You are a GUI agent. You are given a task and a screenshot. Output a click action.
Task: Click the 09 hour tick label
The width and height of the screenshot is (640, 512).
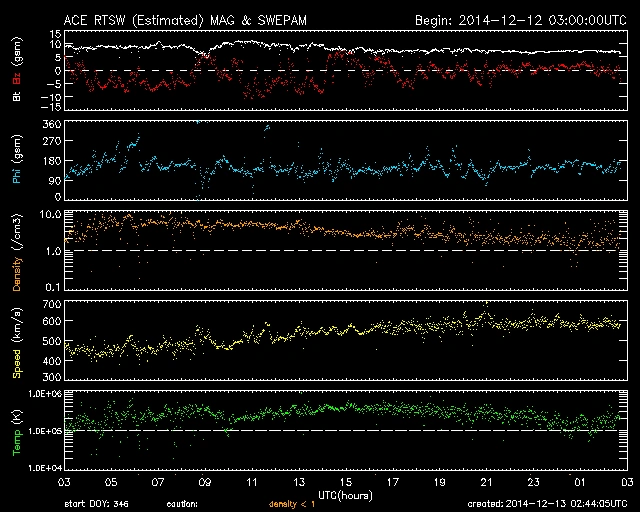(205, 482)
